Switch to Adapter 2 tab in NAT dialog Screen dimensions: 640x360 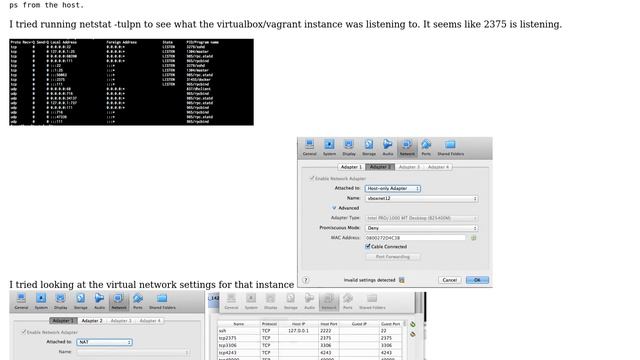point(92,321)
